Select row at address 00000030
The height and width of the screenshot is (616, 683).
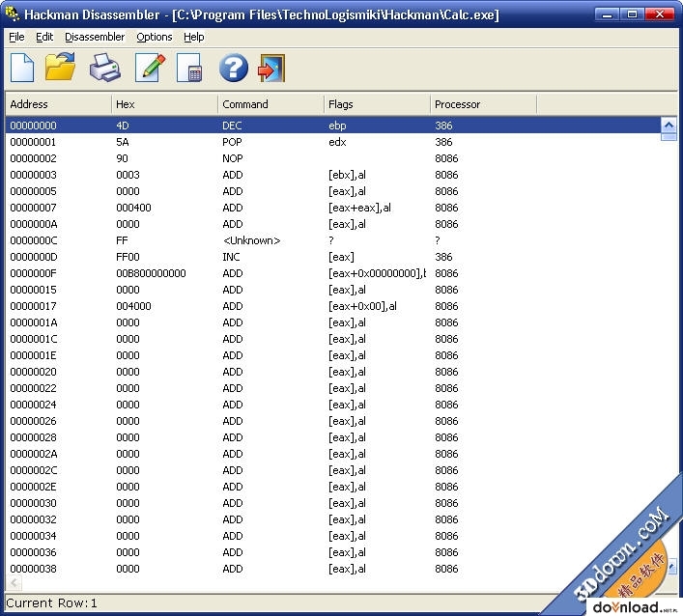333,503
